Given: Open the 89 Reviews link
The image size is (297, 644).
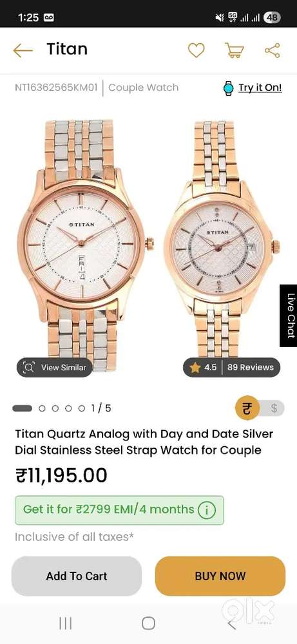Looking at the screenshot, I should tap(251, 367).
